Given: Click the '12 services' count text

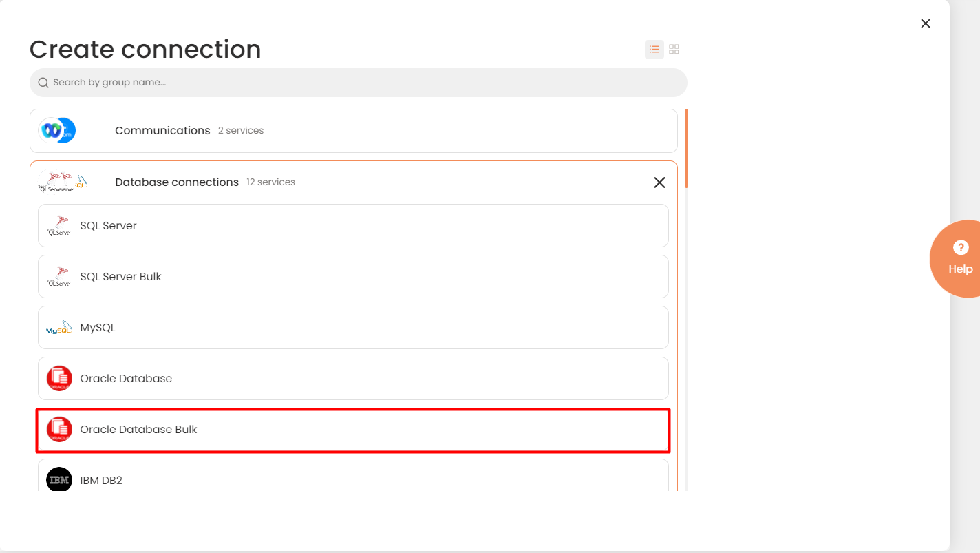Looking at the screenshot, I should 270,182.
